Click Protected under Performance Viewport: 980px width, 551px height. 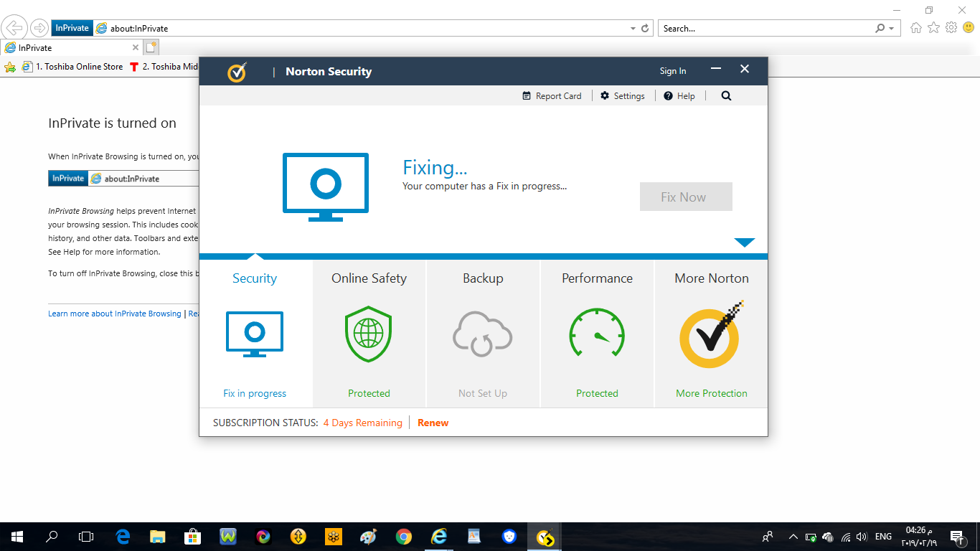pos(597,393)
